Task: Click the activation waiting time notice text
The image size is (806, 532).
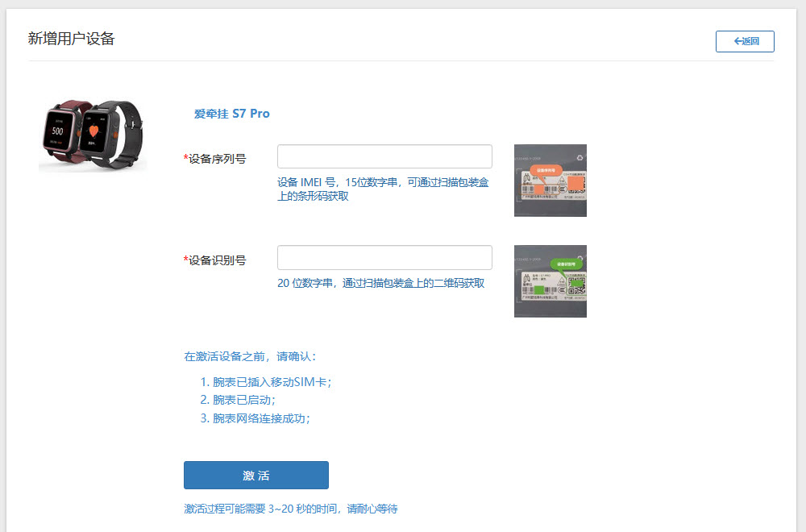Action: point(291,509)
